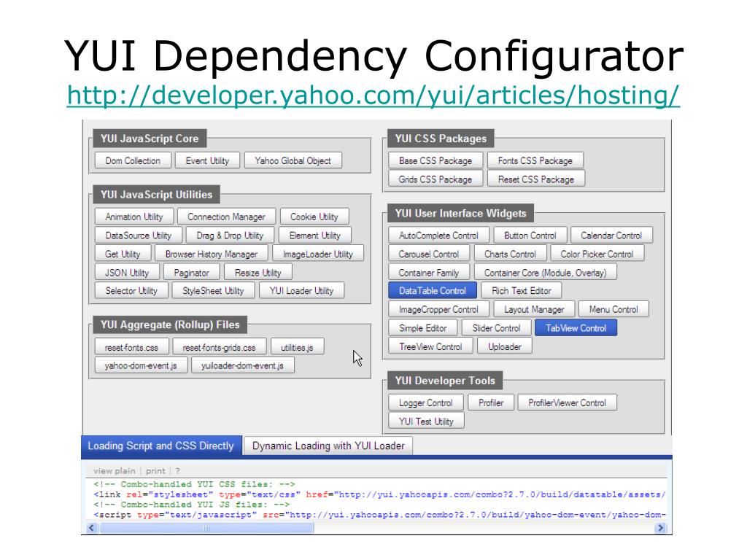
Task: Choose Container Core (Module, Overlay)
Action: 546,273
